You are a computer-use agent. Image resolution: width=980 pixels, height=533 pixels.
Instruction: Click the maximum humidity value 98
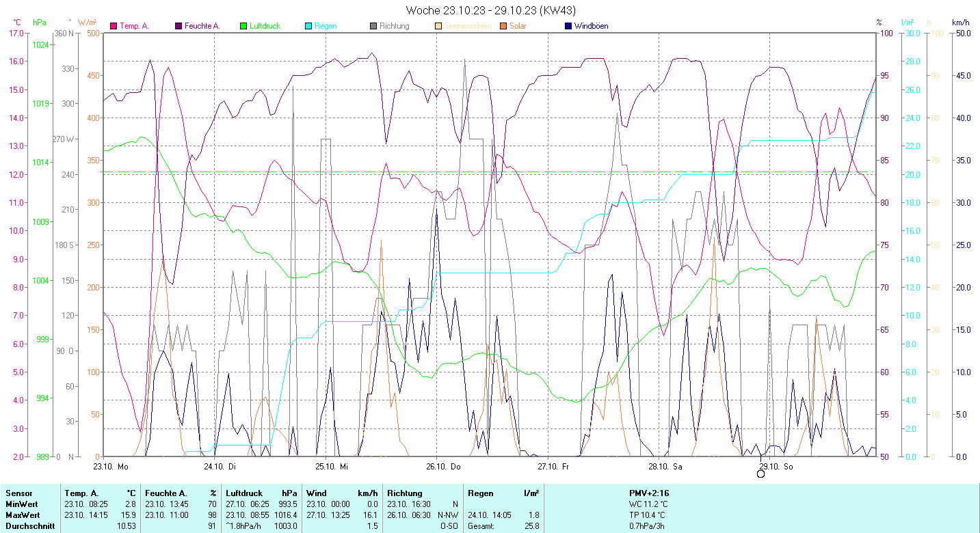[213, 515]
